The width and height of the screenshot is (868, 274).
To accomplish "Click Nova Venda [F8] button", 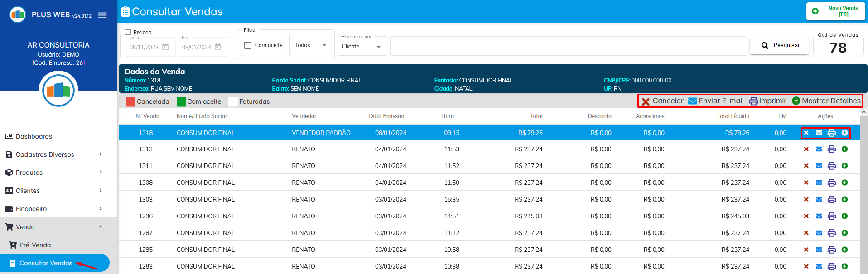I will (836, 11).
